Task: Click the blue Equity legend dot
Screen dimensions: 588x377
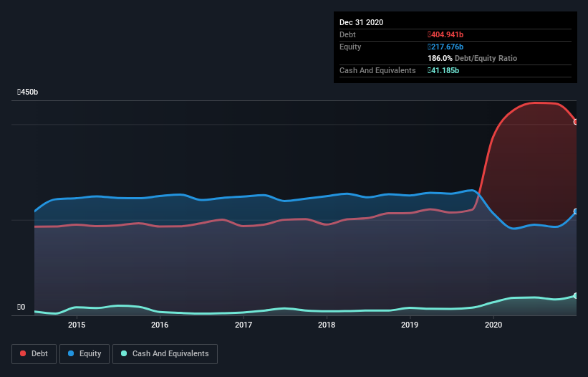Action: 71,353
